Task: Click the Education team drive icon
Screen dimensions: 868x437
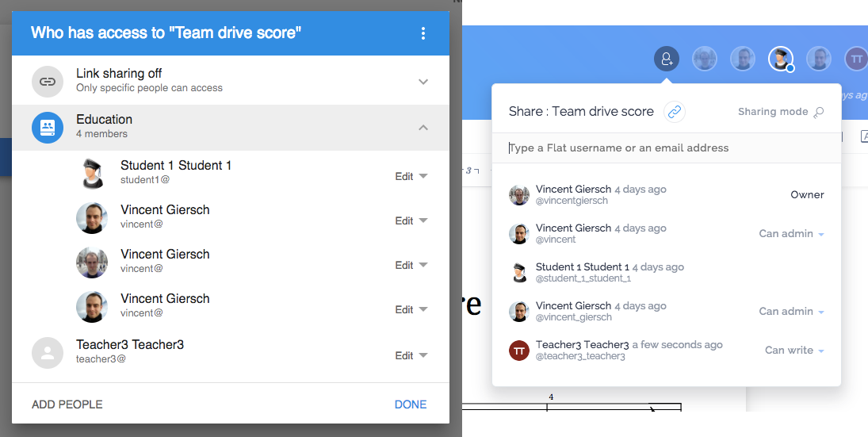Action: click(x=48, y=128)
